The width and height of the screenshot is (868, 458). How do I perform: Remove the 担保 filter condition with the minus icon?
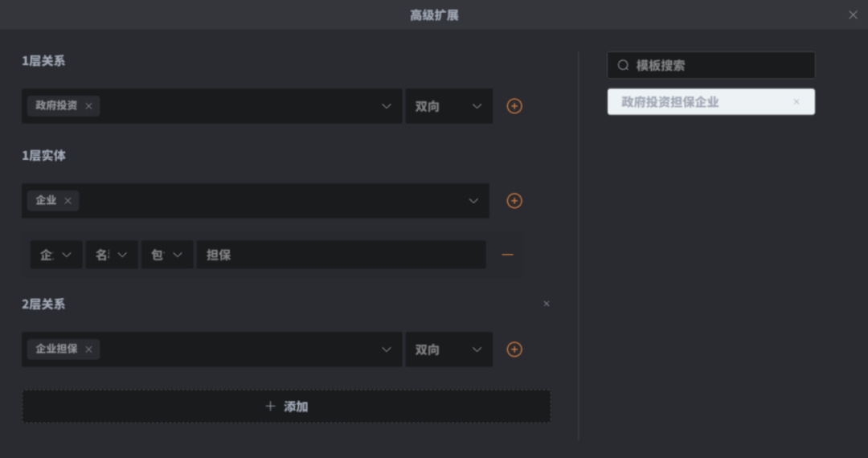coord(507,255)
